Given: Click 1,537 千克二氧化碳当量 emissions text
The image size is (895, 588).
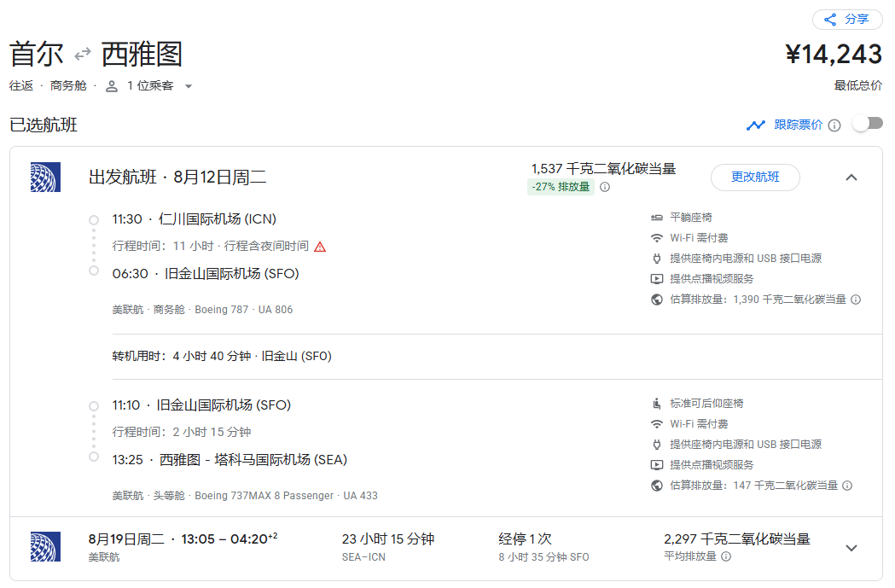Looking at the screenshot, I should [603, 169].
